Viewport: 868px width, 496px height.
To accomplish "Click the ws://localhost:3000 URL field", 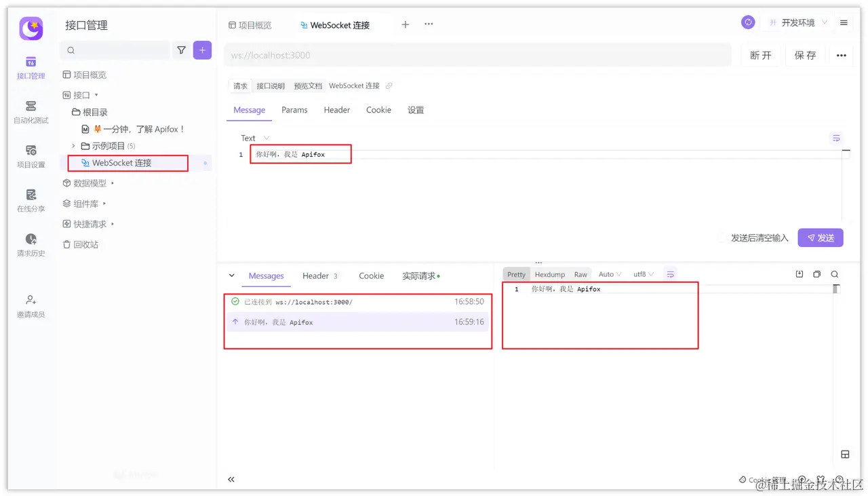I will click(x=477, y=55).
